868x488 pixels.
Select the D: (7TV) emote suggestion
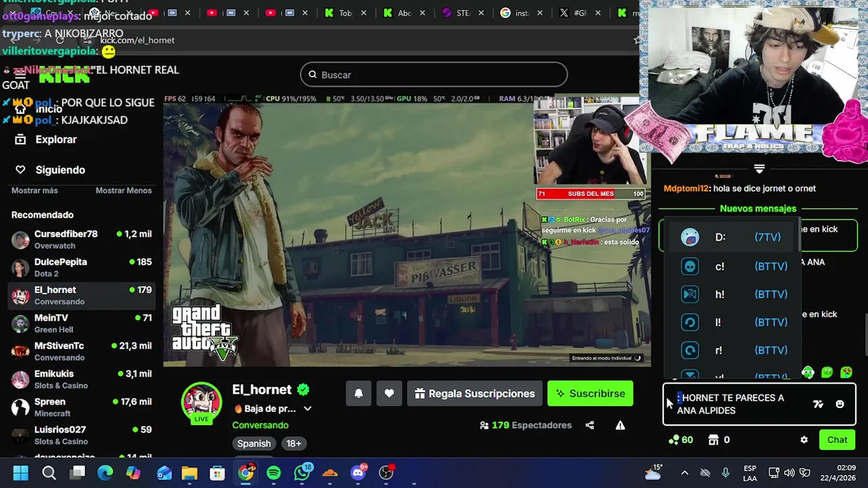732,237
